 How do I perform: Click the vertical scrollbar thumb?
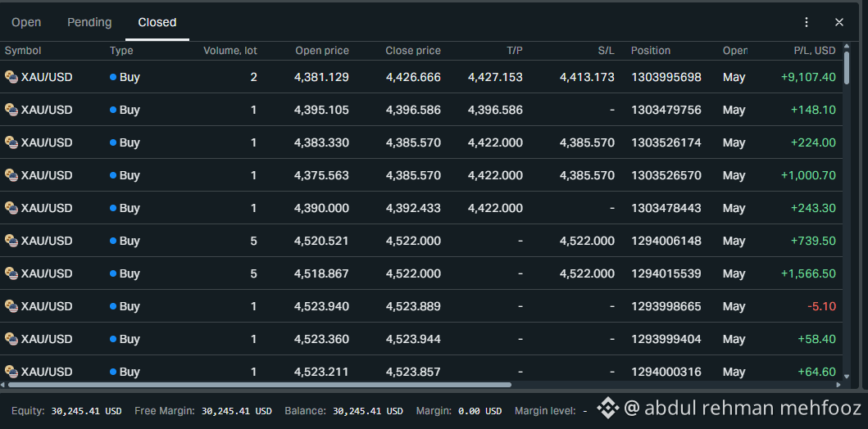[x=847, y=67]
